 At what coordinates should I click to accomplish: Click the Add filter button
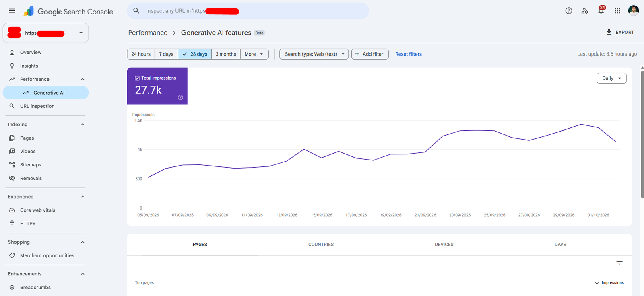coord(370,54)
